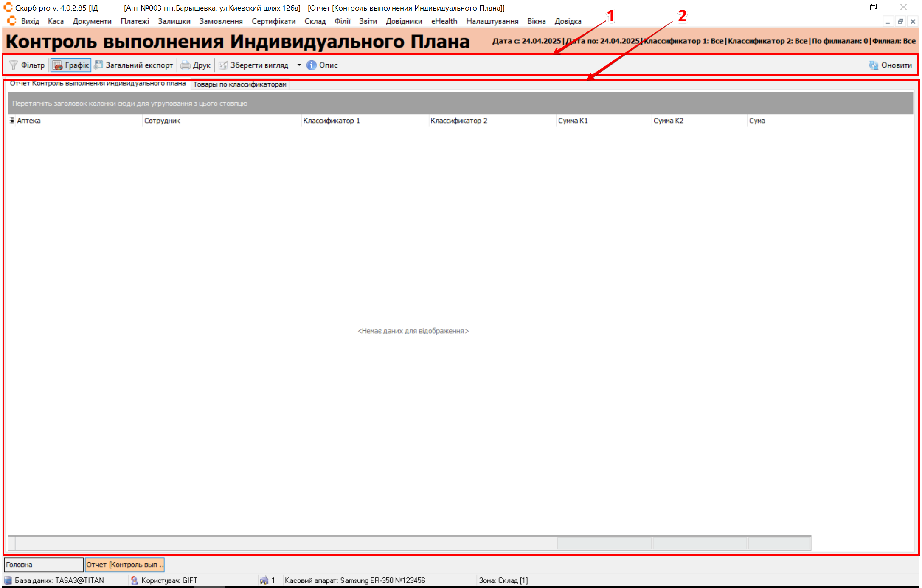Select the Отчет Контроль выполнения tab
The width and height of the screenshot is (922, 588).
[x=98, y=84]
